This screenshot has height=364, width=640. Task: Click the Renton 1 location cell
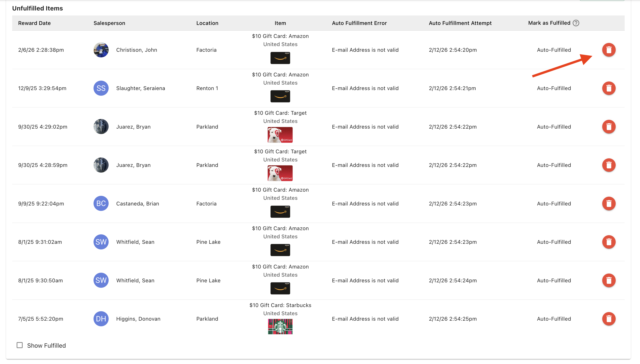[207, 88]
